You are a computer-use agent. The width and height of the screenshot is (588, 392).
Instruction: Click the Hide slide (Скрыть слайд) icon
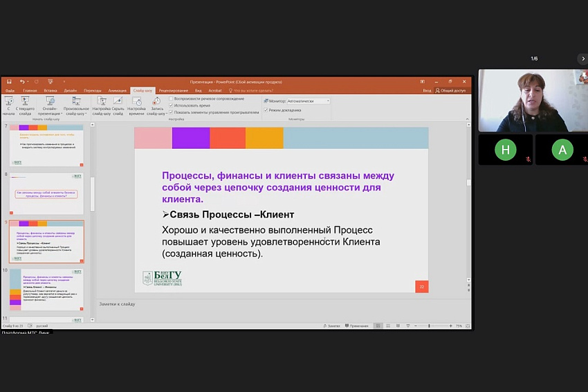click(x=118, y=103)
